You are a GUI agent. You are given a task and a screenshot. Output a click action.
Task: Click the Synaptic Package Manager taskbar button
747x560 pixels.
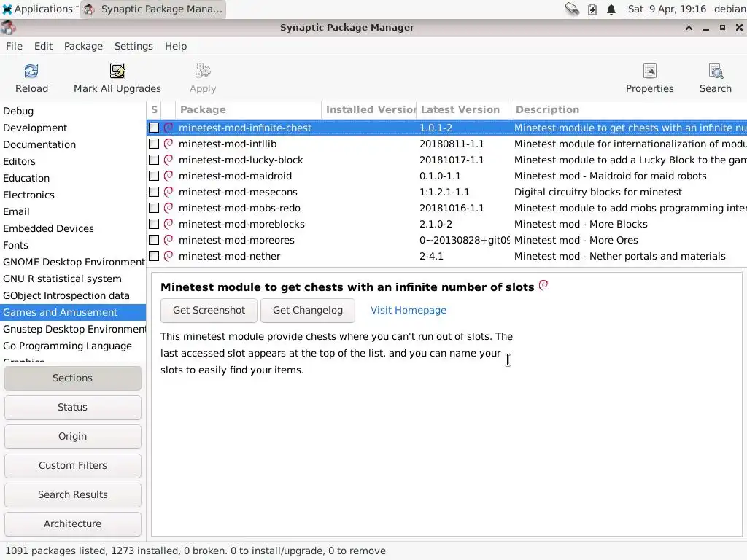click(153, 9)
